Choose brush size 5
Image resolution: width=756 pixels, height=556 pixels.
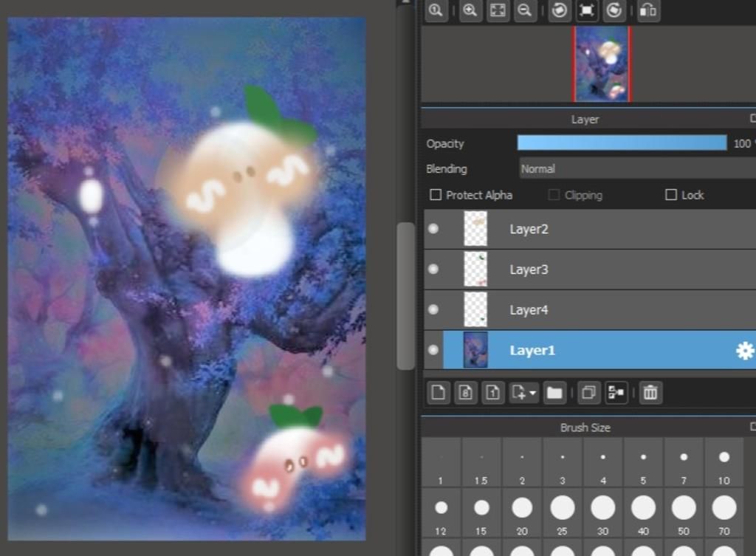pos(643,464)
